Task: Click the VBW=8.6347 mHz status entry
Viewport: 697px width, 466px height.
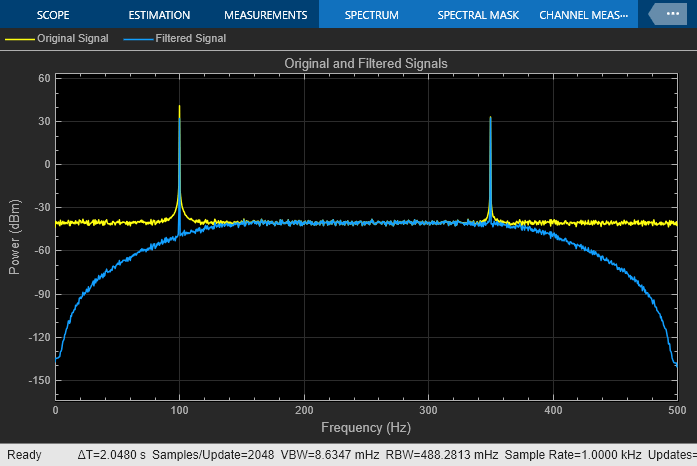Action: click(330, 455)
